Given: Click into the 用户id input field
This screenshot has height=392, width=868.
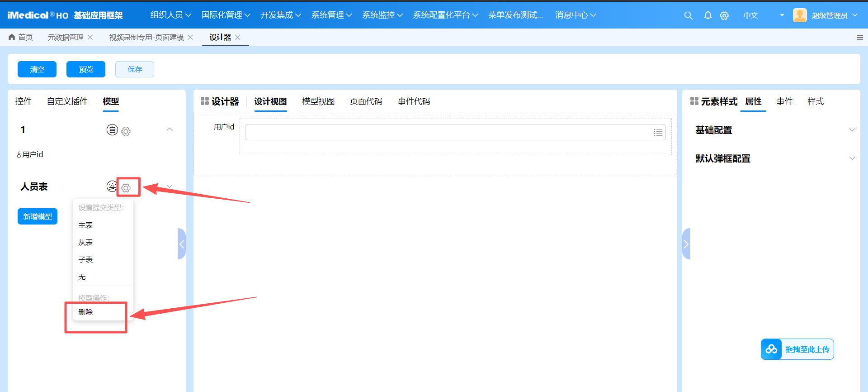Looking at the screenshot, I should click(448, 132).
